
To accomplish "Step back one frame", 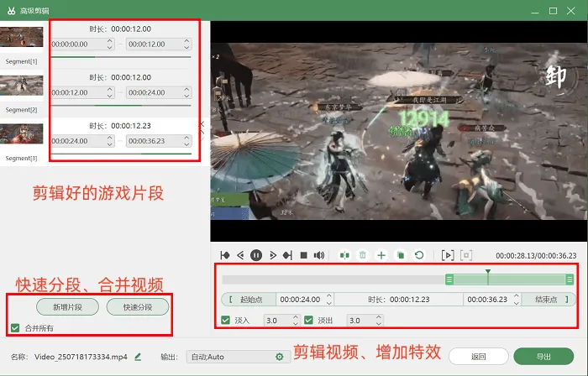I will point(240,255).
